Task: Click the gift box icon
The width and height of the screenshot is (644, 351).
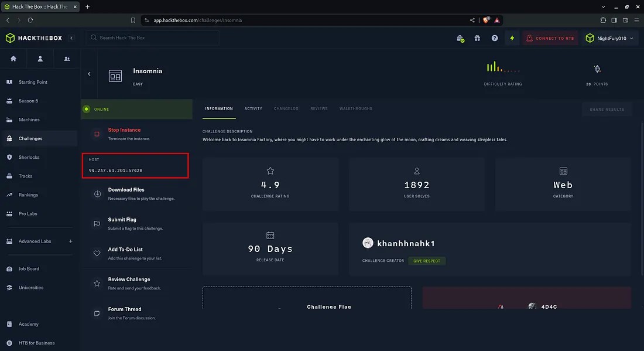Action: click(477, 38)
